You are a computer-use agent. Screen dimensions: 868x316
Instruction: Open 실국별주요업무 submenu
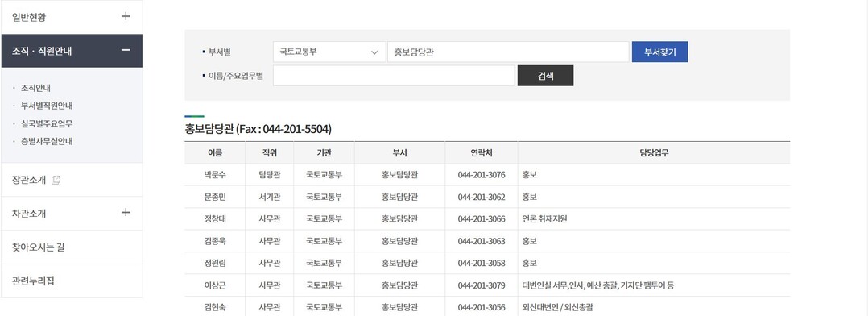click(47, 123)
